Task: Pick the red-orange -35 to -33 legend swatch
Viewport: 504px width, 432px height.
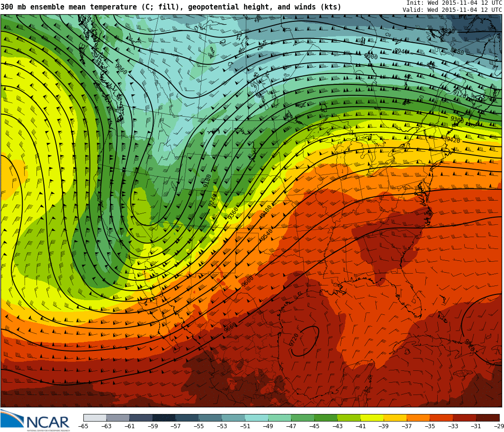Action: pos(441,417)
